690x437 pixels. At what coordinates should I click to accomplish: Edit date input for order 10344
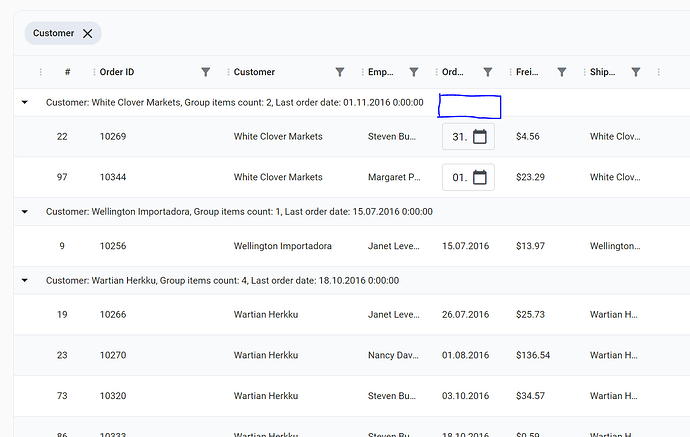pyautogui.click(x=458, y=178)
